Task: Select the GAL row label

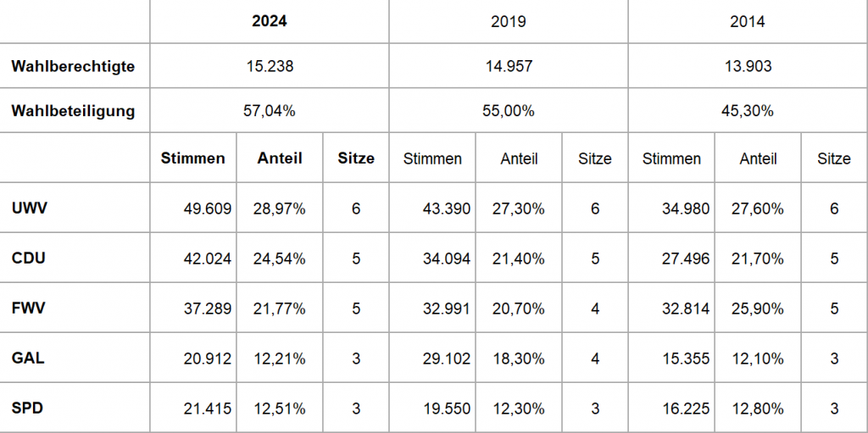Action: click(x=28, y=358)
